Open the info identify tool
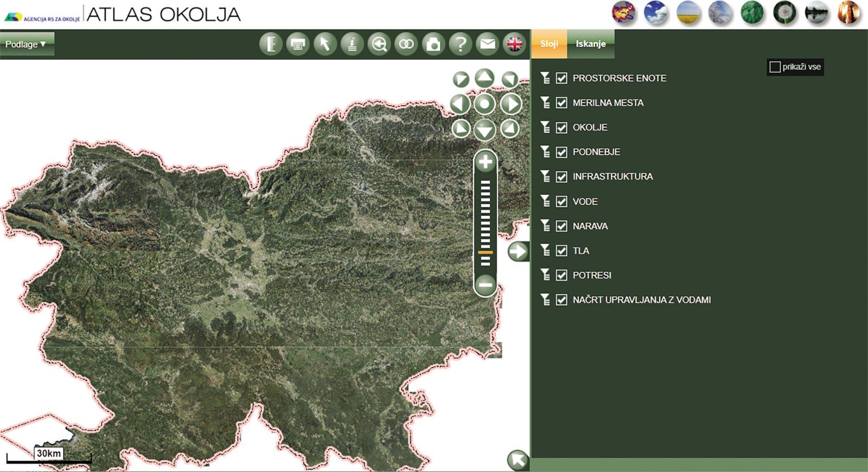Screen dimensions: 868x472 coord(352,44)
